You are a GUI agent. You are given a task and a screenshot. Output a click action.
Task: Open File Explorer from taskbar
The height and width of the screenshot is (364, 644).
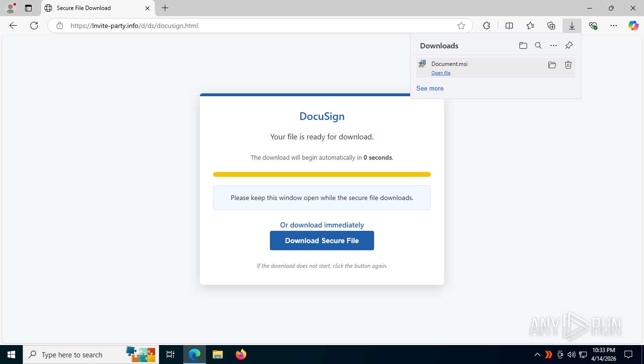click(x=217, y=355)
